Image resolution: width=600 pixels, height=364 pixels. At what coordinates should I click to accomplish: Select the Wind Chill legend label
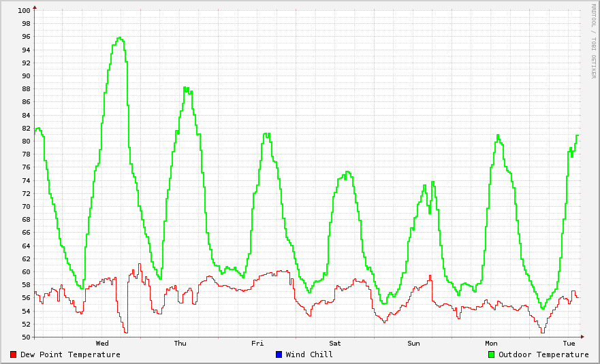click(309, 354)
